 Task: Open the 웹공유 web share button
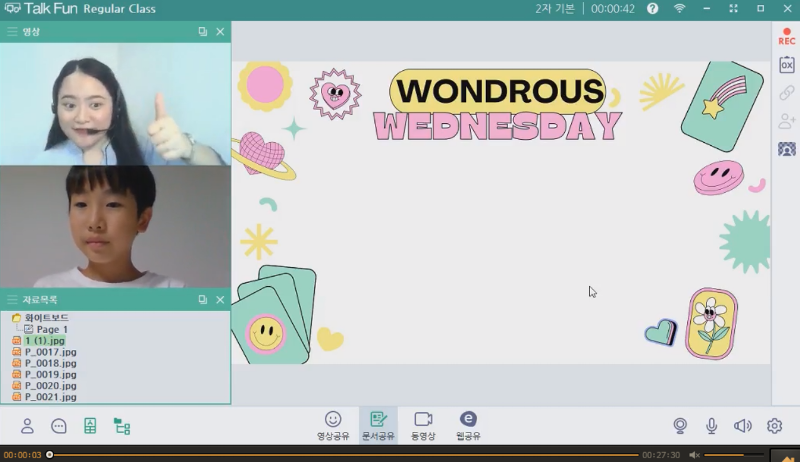pos(468,425)
